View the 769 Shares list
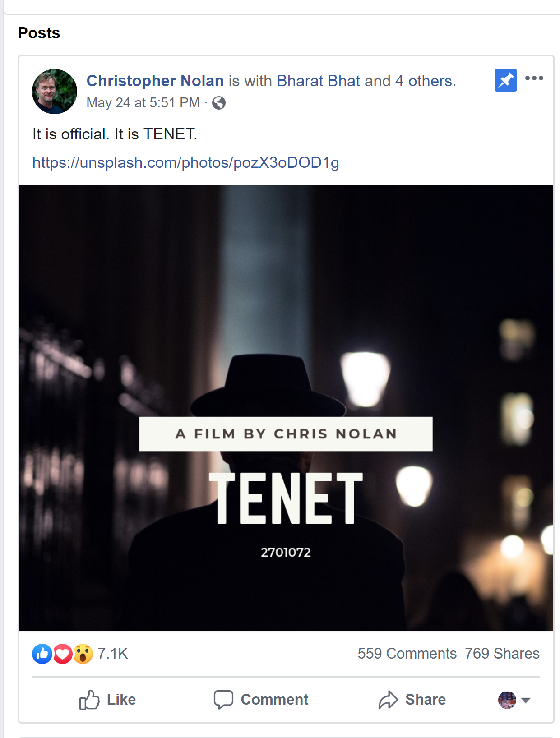 click(x=502, y=653)
